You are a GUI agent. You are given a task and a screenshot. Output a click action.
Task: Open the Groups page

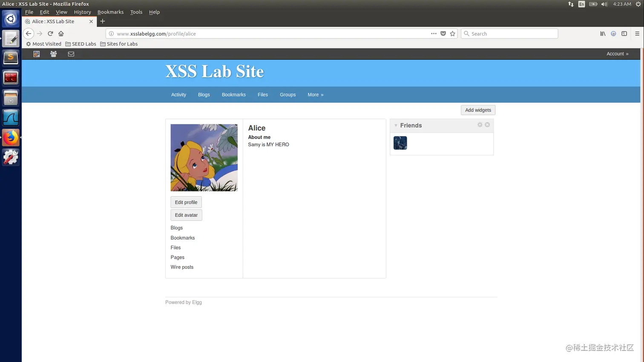coord(287,95)
